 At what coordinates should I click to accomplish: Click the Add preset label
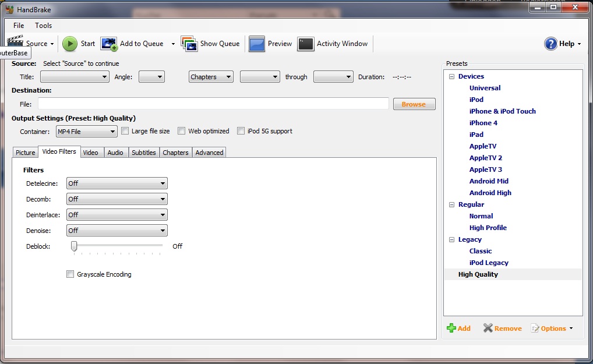coord(464,328)
